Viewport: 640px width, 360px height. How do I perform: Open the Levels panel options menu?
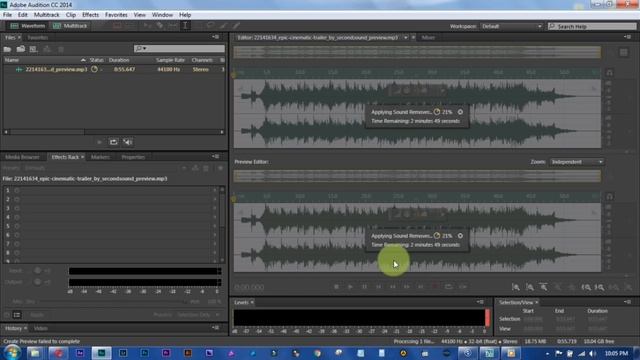[x=480, y=302]
